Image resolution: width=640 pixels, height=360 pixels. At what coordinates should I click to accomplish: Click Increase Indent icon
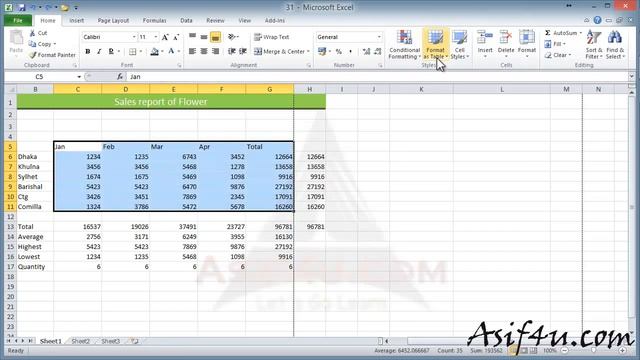(243, 51)
